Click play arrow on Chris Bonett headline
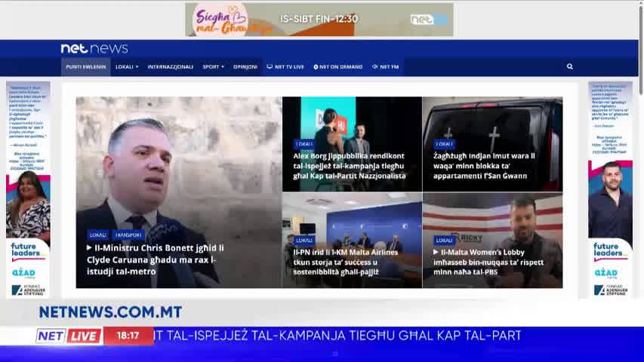 click(x=89, y=248)
